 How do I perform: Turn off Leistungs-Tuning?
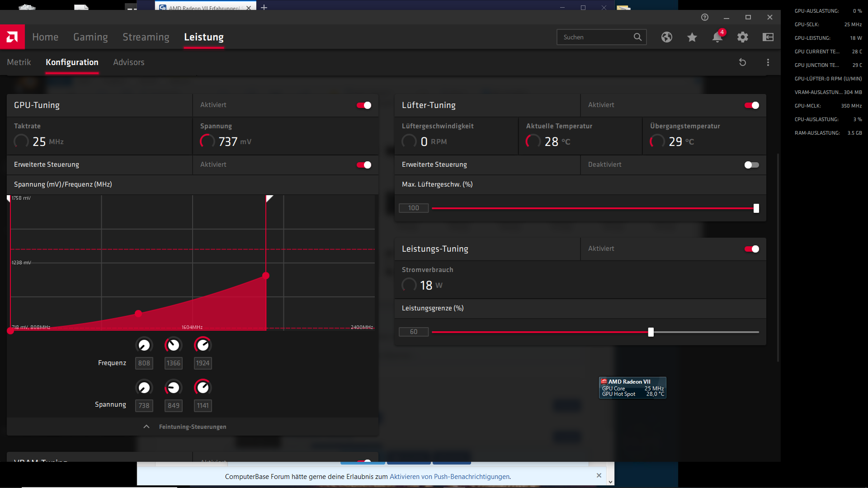pyautogui.click(x=751, y=249)
